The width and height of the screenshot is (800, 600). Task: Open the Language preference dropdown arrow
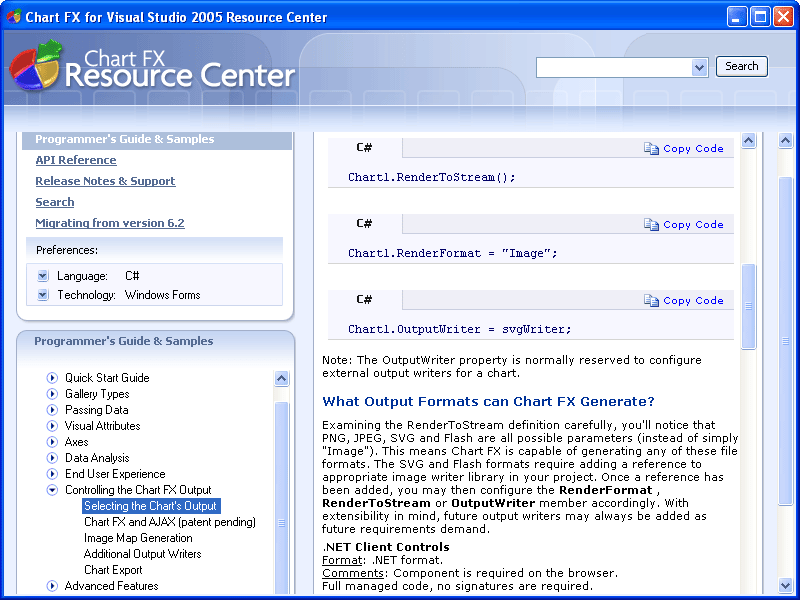click(43, 276)
